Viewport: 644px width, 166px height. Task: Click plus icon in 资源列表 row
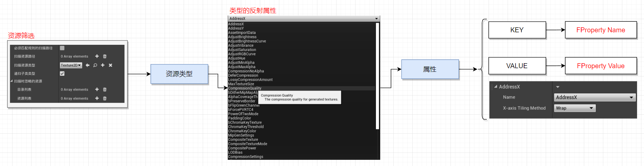(x=97, y=98)
